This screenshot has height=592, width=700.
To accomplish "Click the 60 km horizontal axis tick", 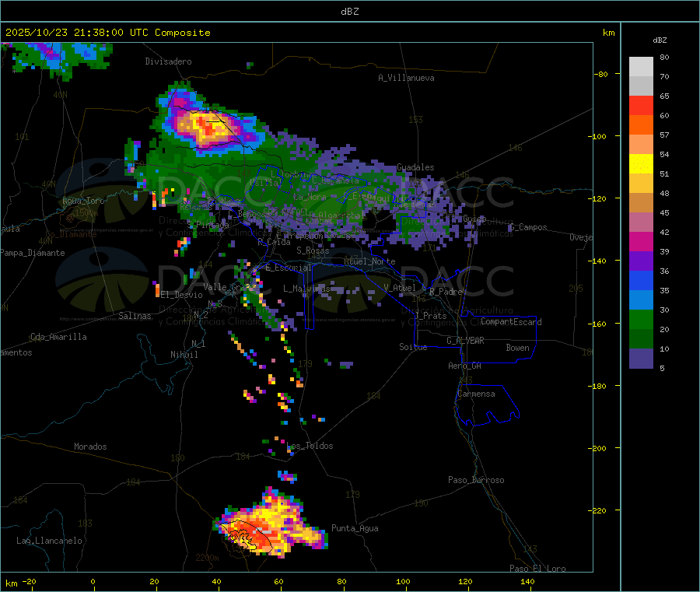I will [x=279, y=581].
